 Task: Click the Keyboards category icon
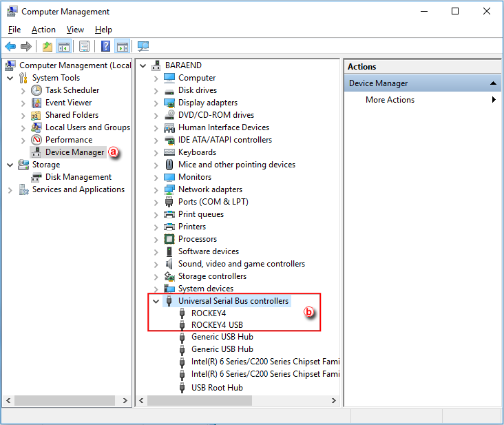coord(169,152)
